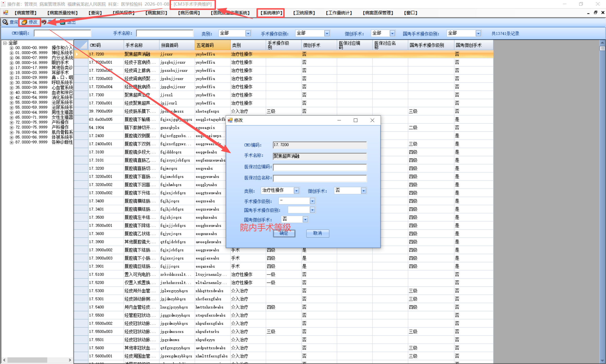Click the notepad icon in the main title bar

[3, 4]
